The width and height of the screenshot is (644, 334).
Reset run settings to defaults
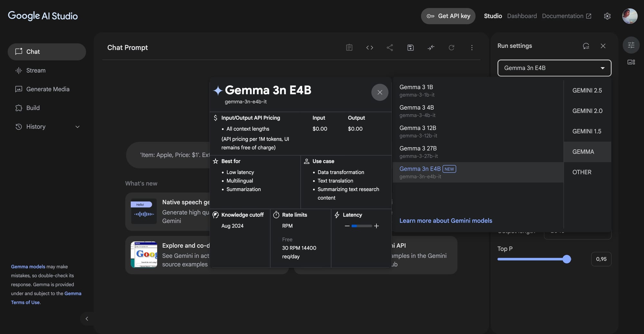point(586,46)
